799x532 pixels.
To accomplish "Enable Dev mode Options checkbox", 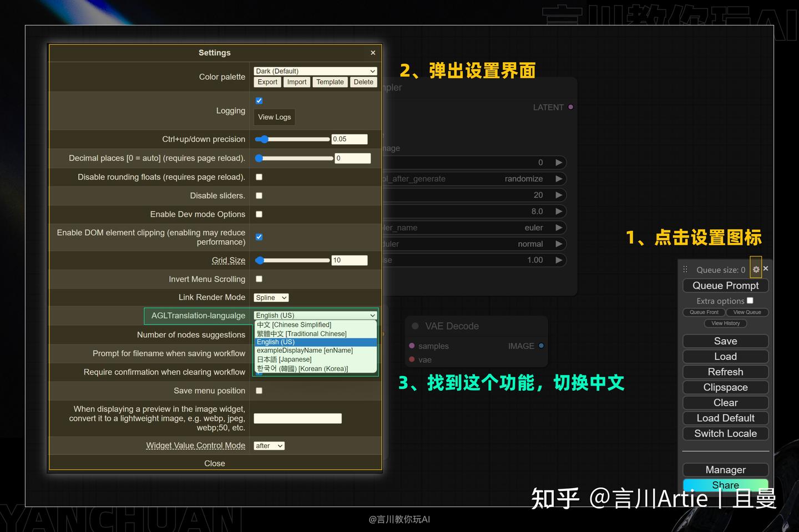I will click(x=259, y=214).
